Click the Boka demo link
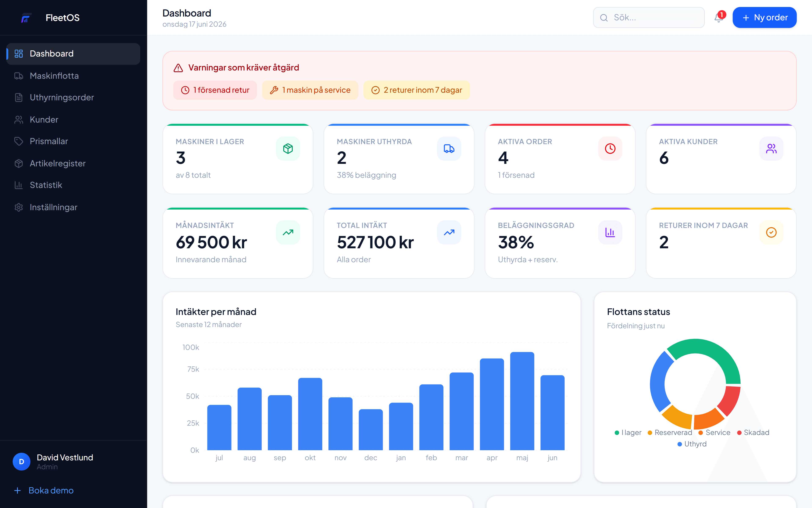 (44, 490)
